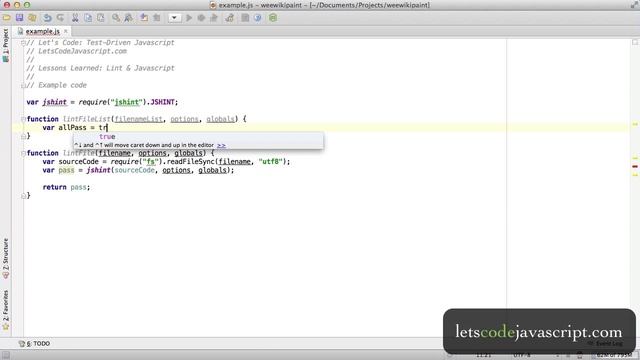Click the "utf8" string literal

(x=271, y=162)
